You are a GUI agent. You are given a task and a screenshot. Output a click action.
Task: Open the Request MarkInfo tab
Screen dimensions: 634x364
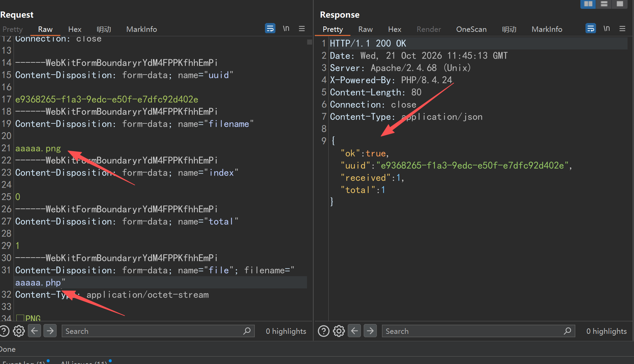tap(141, 29)
